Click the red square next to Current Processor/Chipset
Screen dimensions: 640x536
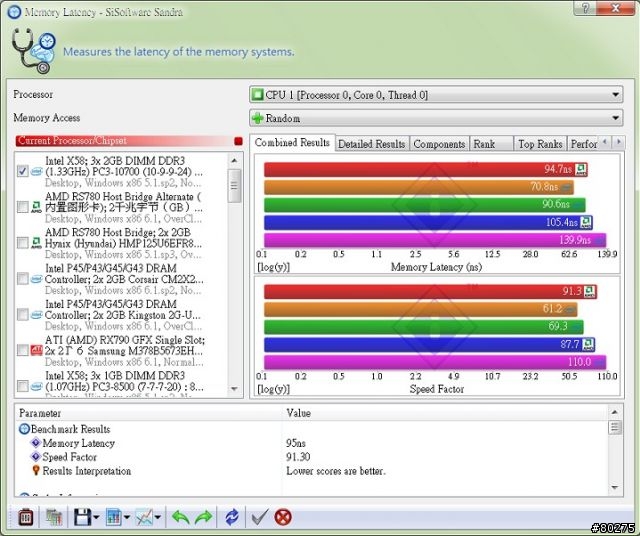pyautogui.click(x=238, y=141)
